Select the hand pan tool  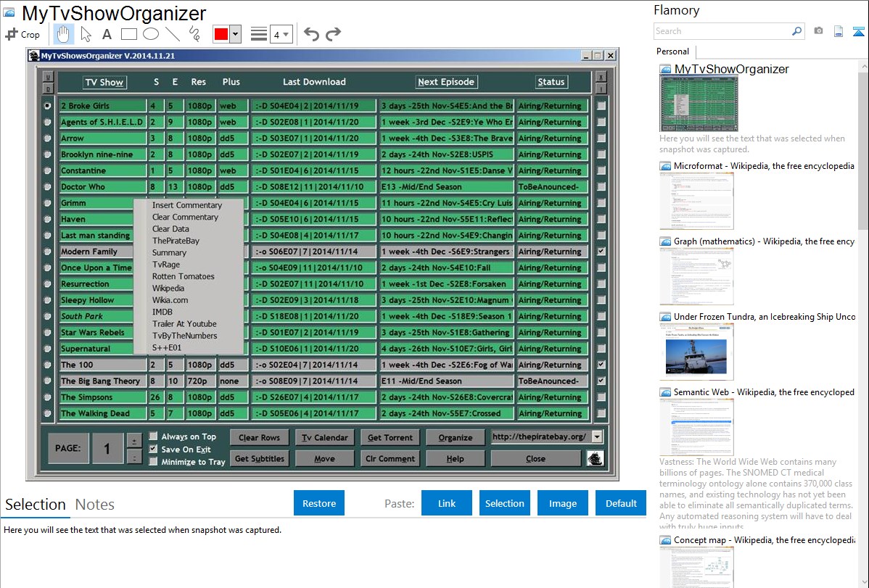[x=64, y=34]
